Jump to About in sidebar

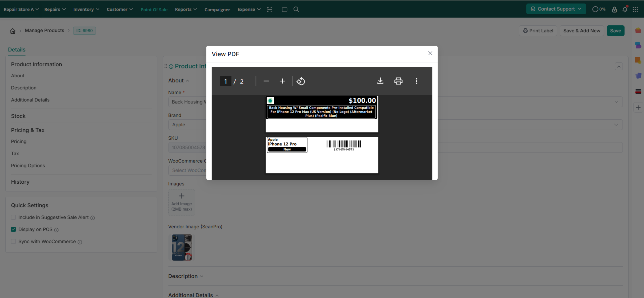coord(18,76)
